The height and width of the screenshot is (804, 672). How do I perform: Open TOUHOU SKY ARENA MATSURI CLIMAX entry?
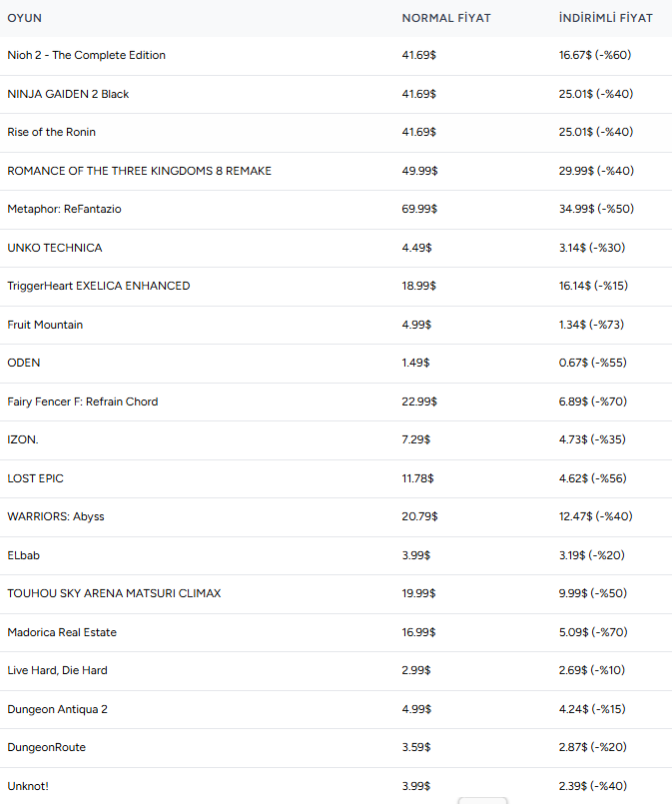pyautogui.click(x=114, y=593)
